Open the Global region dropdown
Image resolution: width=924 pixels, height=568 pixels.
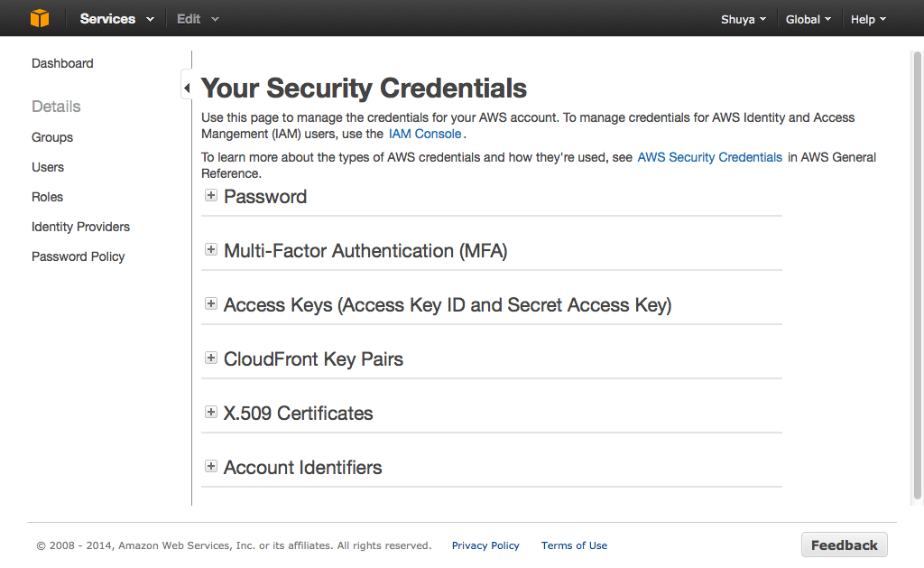pyautogui.click(x=808, y=19)
